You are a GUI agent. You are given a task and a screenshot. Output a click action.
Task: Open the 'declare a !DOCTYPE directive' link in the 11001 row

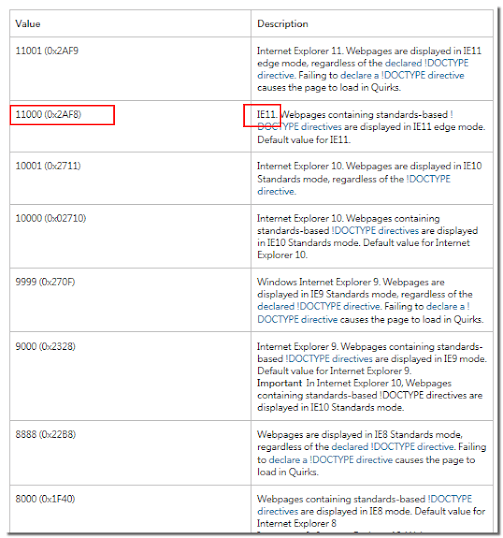402,75
